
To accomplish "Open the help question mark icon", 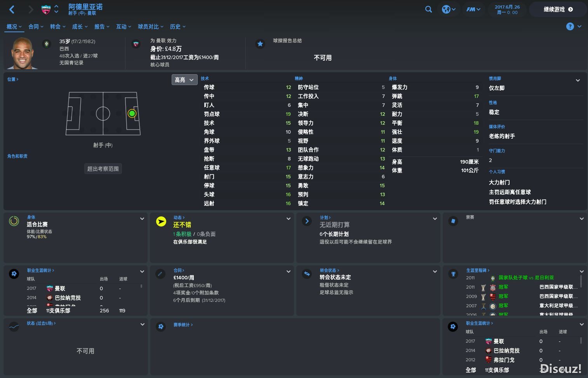I will pyautogui.click(x=570, y=26).
